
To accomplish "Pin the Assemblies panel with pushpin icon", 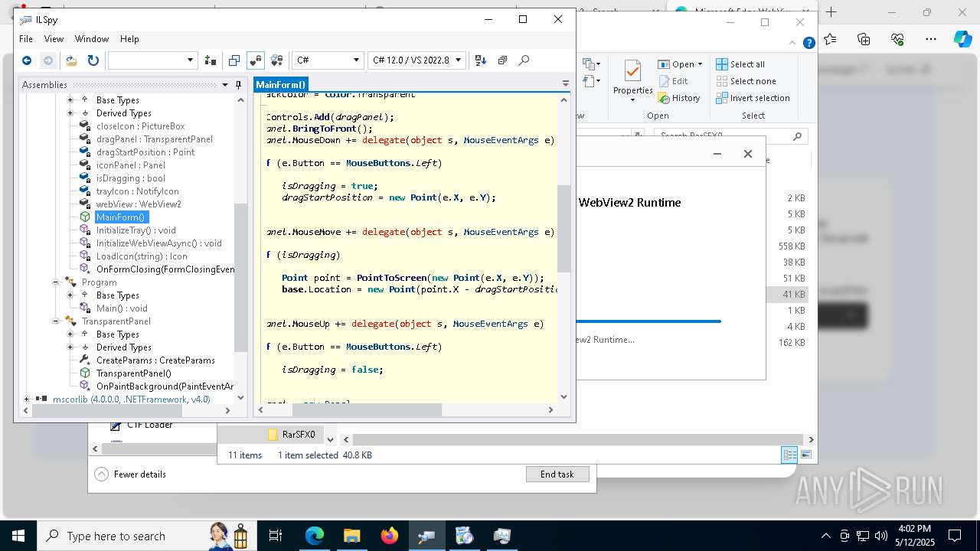I will coord(238,85).
